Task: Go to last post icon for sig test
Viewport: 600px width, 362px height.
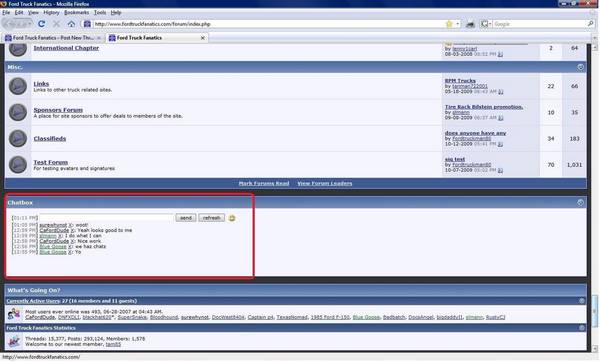Action: click(x=501, y=170)
